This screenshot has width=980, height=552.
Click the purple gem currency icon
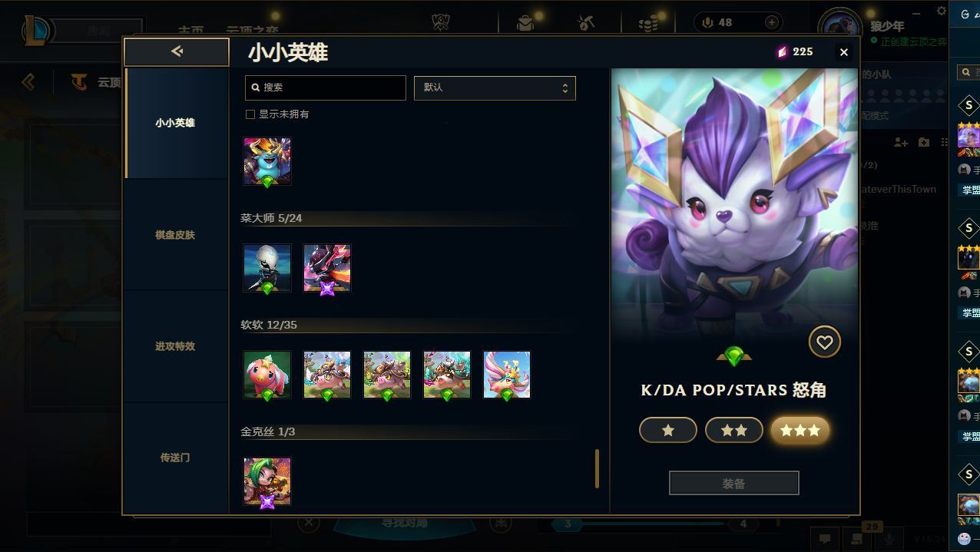pos(782,52)
